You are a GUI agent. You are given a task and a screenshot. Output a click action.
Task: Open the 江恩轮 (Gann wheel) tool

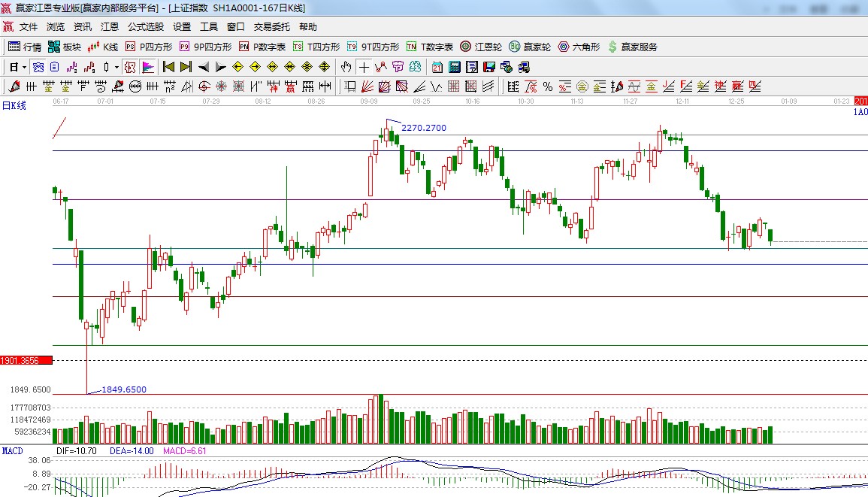480,47
